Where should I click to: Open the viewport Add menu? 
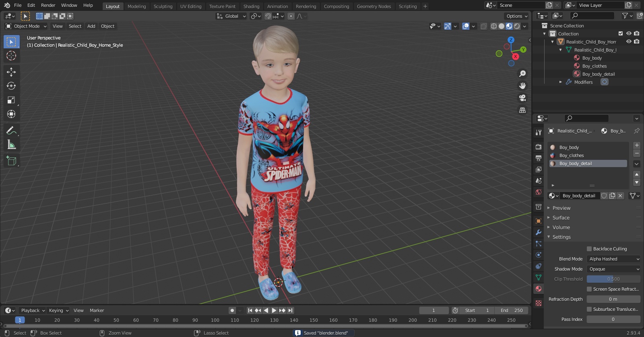point(91,26)
